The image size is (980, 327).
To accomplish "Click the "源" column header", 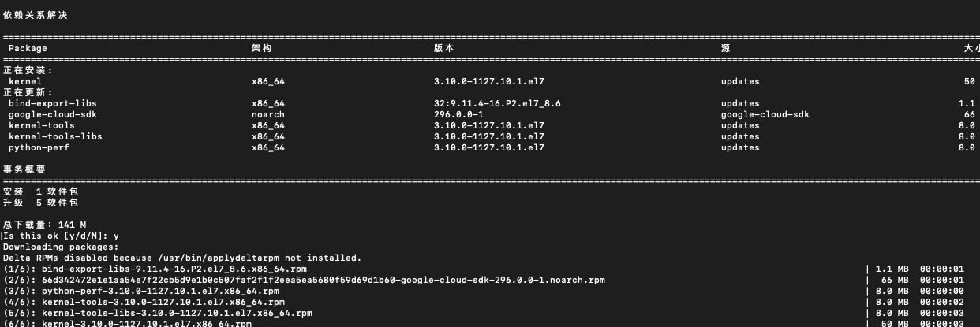I will click(725, 48).
